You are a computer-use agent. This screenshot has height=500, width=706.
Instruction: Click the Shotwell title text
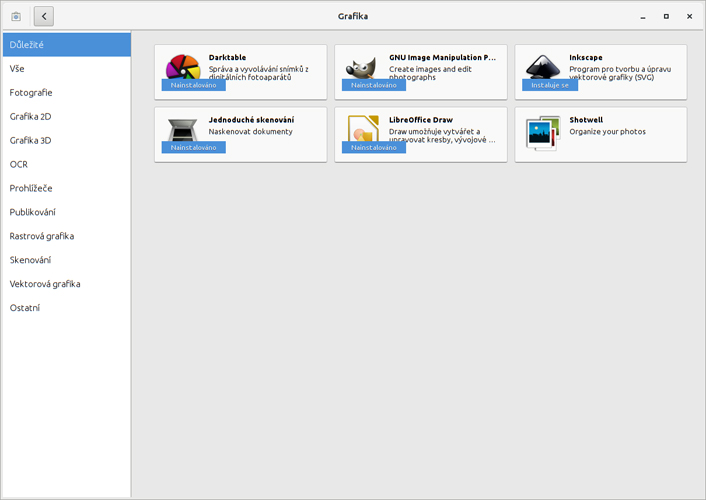coord(586,120)
